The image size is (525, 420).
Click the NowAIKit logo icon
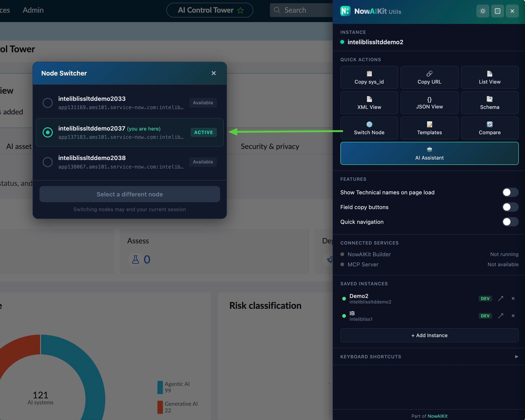pos(345,11)
